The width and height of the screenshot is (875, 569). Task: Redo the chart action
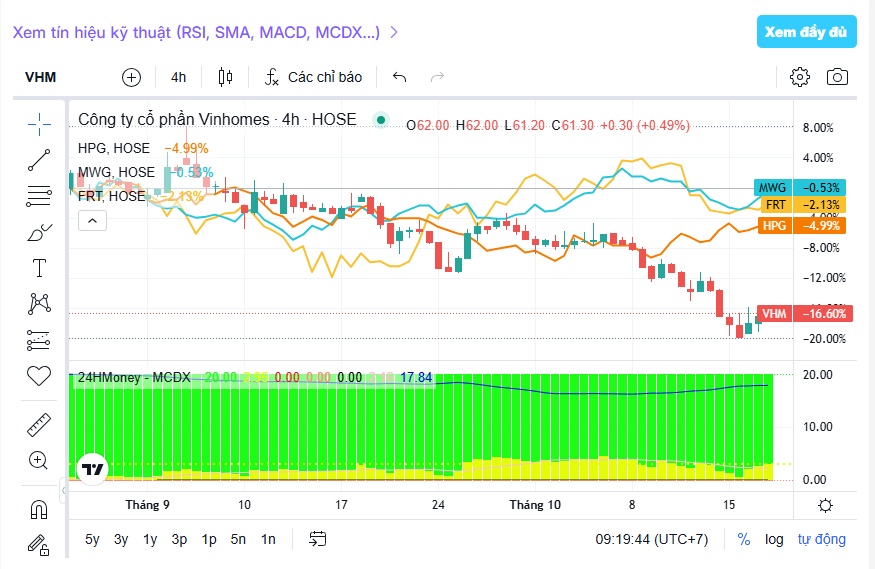coord(437,77)
